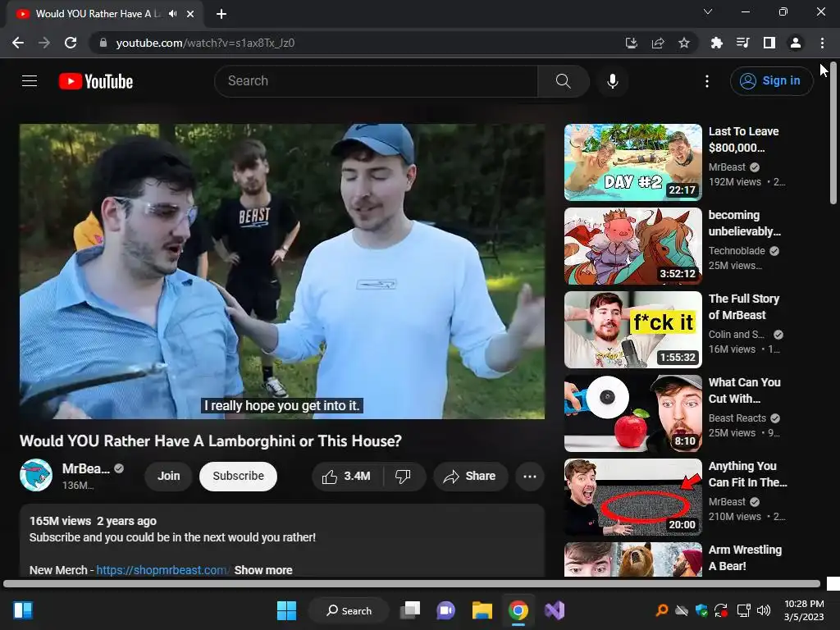Image resolution: width=840 pixels, height=630 pixels.
Task: Like the video with thumbs up
Action: pyautogui.click(x=346, y=477)
